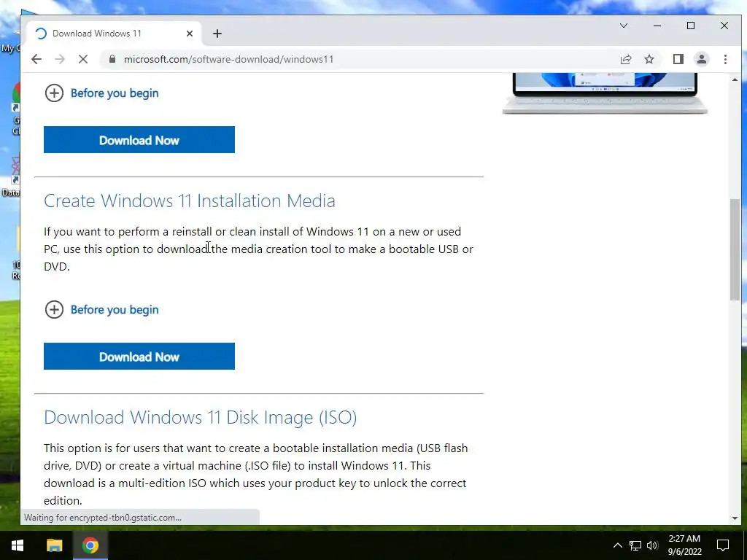Open the Windows Start menu
747x560 pixels.
pyautogui.click(x=18, y=545)
